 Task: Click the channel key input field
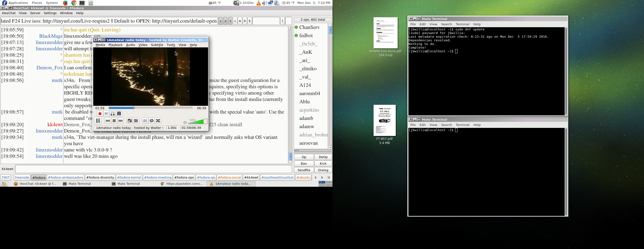[266, 21]
